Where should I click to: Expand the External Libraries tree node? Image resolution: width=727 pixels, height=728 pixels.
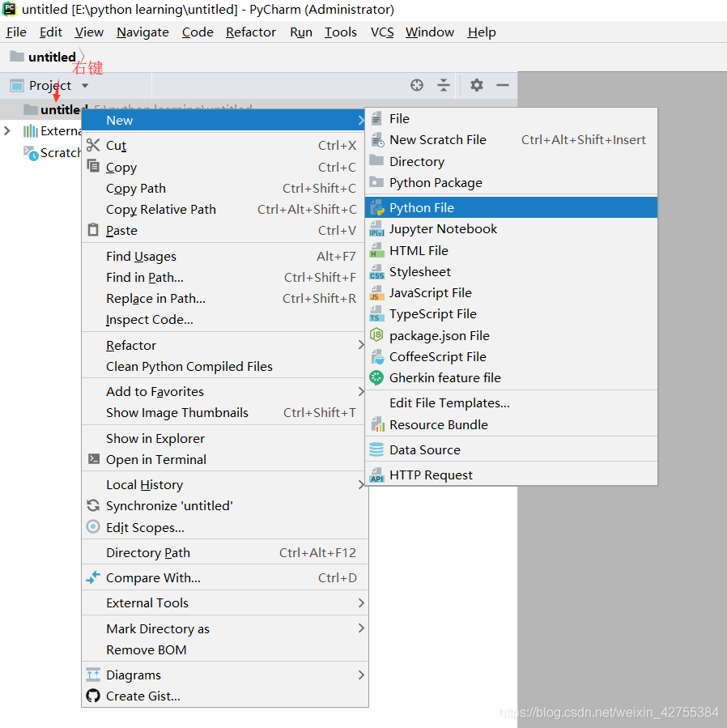tap(7, 131)
